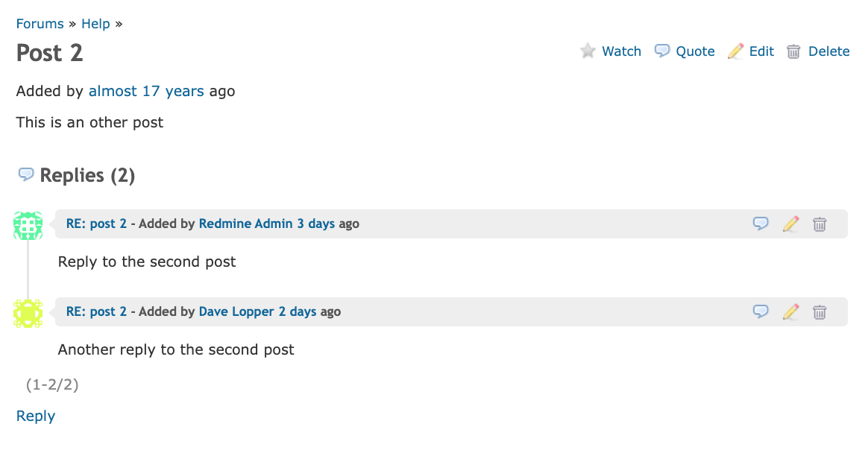This screenshot has height=450, width=868.
Task: Open Dave Lopper user profile link
Action: point(236,311)
